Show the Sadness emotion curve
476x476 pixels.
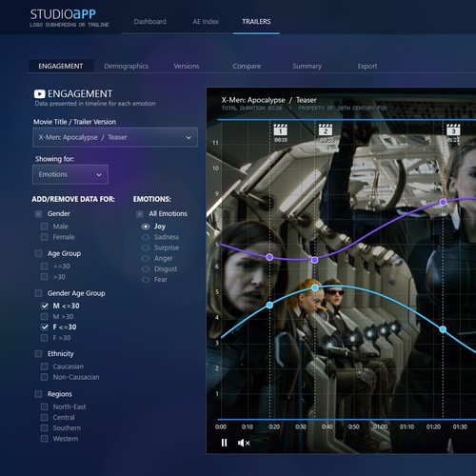pyautogui.click(x=146, y=237)
